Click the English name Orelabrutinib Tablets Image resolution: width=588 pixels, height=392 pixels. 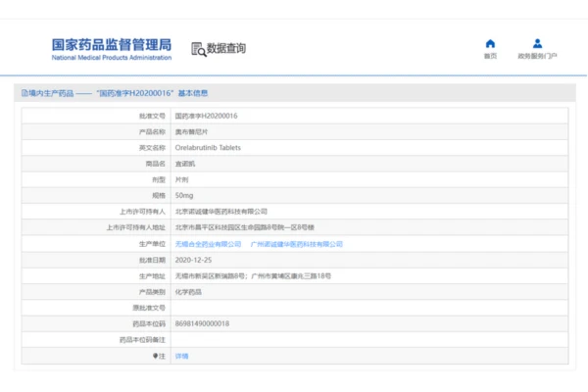[207, 147]
